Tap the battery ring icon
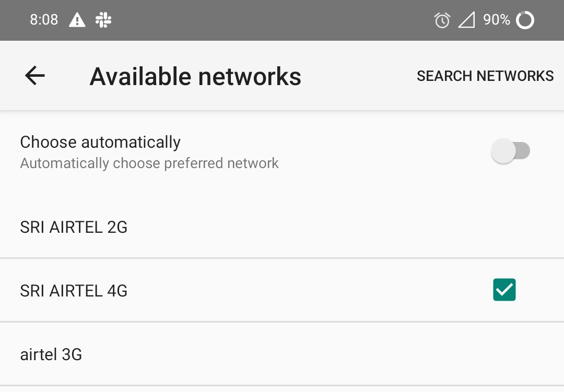The image size is (564, 392). (x=525, y=20)
